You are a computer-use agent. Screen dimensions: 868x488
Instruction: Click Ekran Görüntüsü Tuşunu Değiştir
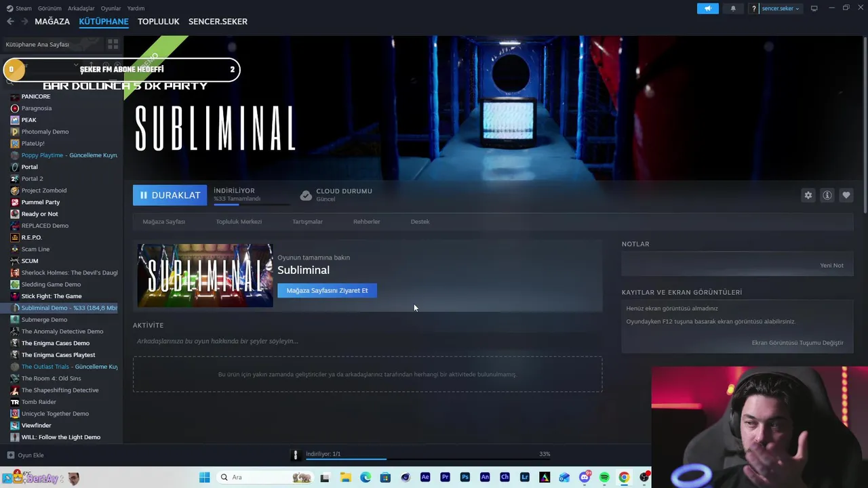click(x=797, y=343)
